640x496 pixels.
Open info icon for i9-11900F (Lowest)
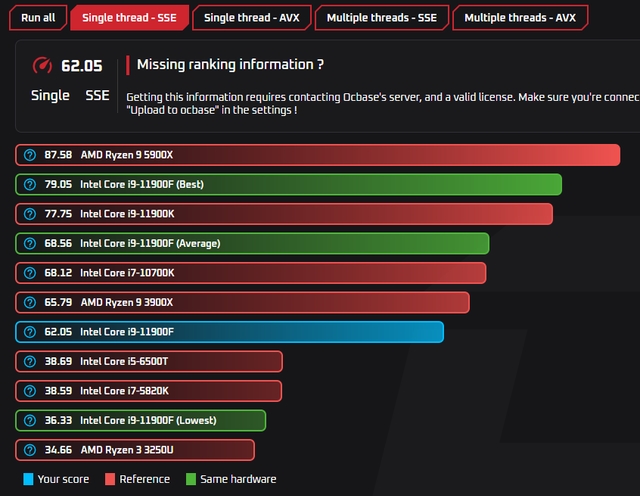tap(30, 420)
